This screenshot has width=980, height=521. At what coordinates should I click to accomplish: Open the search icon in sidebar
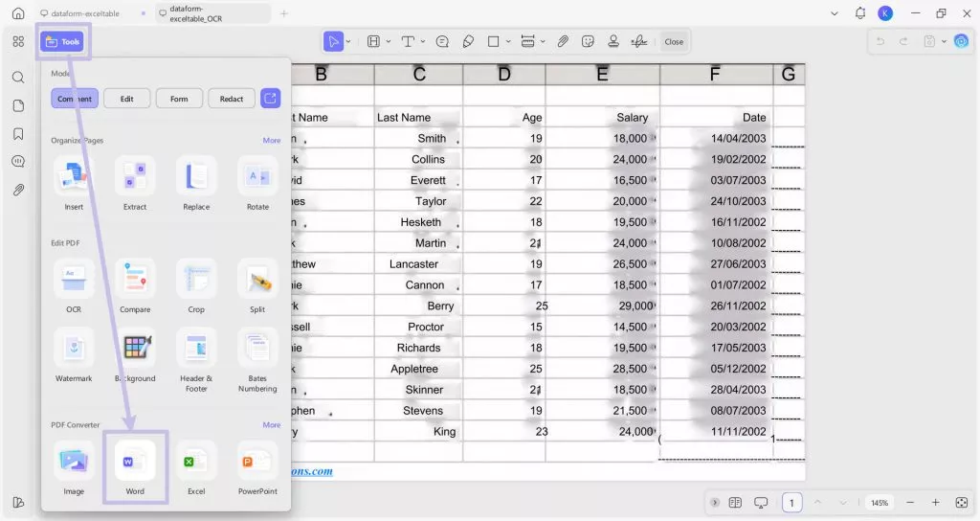click(x=18, y=78)
